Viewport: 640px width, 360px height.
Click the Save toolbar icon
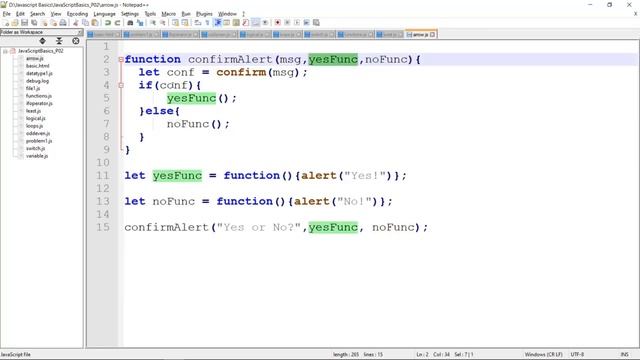coord(24,23)
